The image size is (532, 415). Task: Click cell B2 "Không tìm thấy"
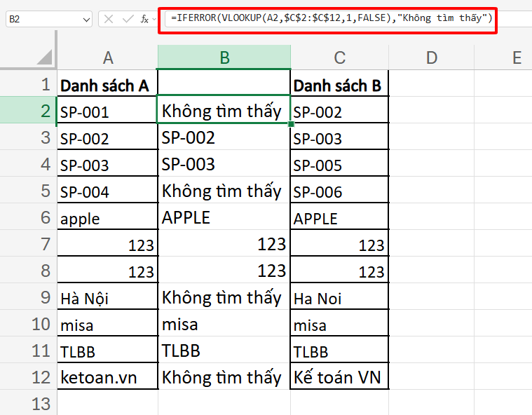pos(224,110)
